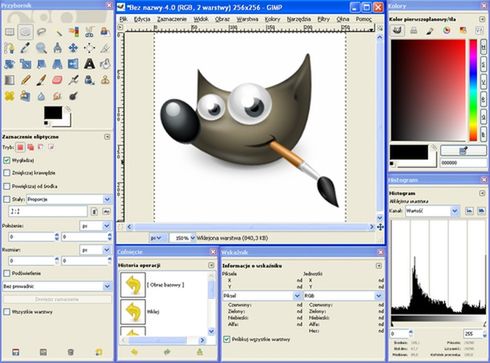Image resolution: width=490 pixels, height=363 pixels.
Task: Open the Kanał Wartość dropdown
Action: (x=432, y=211)
